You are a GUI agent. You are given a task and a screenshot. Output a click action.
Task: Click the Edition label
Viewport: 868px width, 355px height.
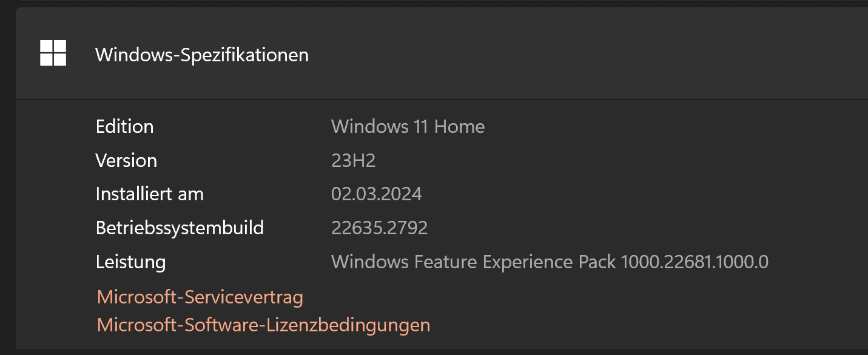tap(124, 127)
